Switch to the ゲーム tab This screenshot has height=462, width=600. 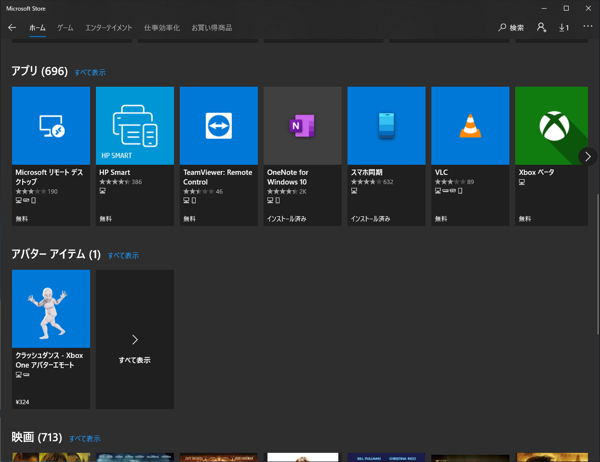tap(65, 28)
